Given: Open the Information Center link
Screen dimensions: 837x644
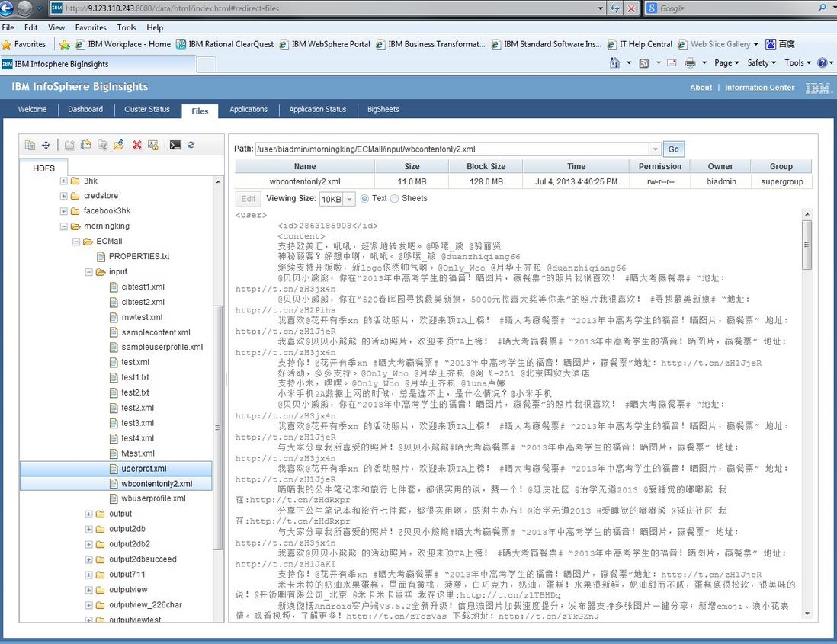Looking at the screenshot, I should [x=759, y=88].
